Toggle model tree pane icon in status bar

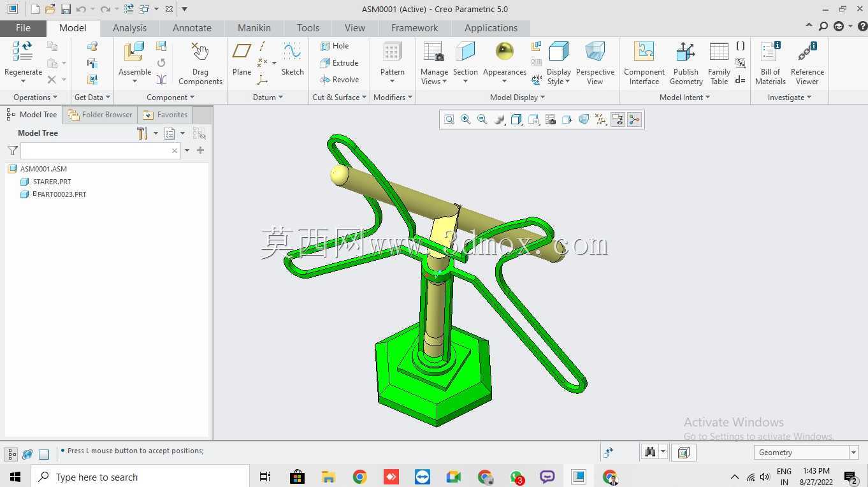pos(11,454)
